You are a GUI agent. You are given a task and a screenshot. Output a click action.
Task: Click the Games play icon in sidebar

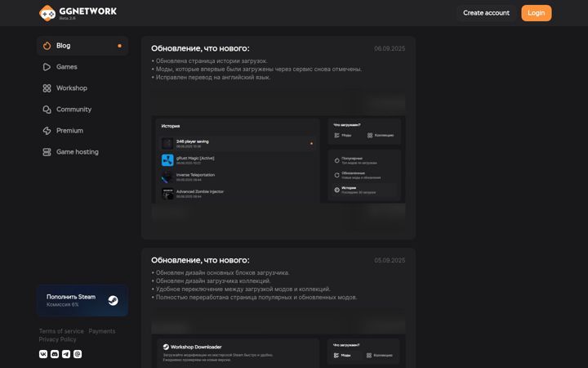pyautogui.click(x=47, y=67)
